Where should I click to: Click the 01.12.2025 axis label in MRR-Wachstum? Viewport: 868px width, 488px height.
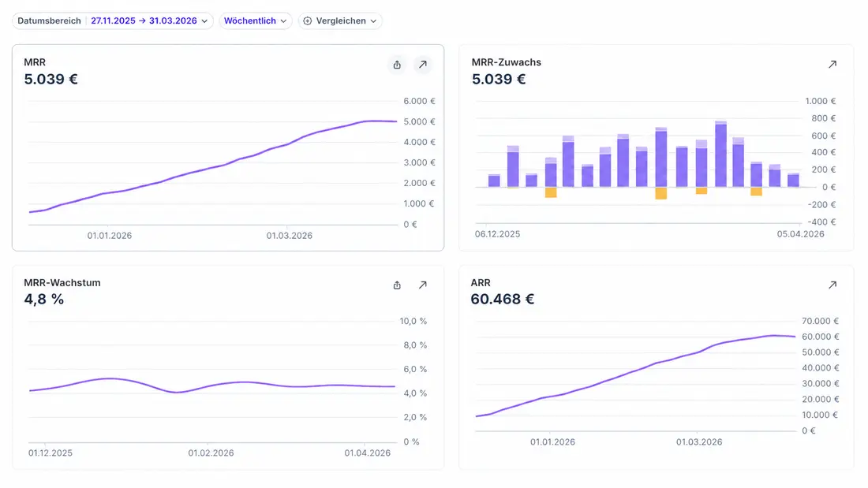point(51,453)
